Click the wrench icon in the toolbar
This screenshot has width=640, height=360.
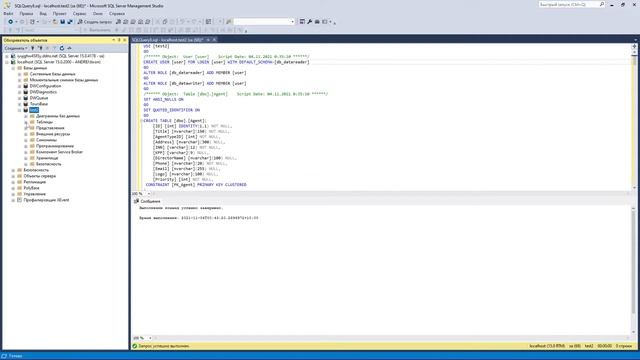[x=309, y=22]
